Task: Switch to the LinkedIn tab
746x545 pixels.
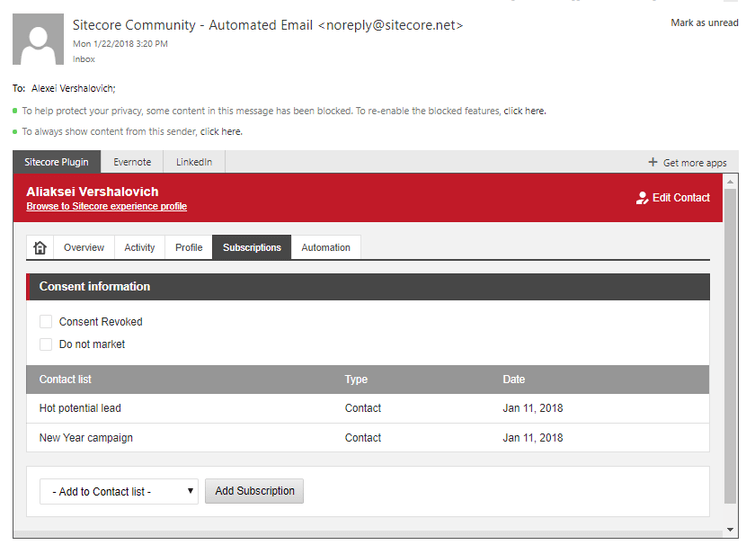Action: coord(194,162)
